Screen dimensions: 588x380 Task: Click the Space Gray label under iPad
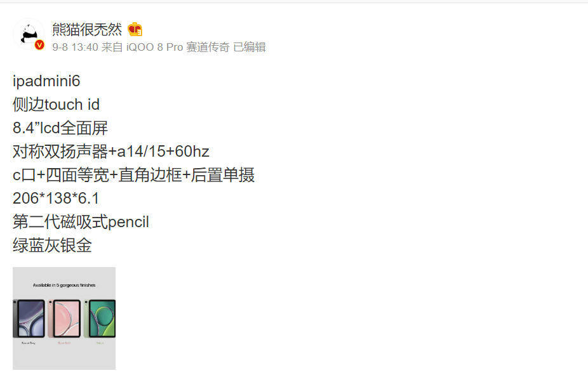click(x=29, y=343)
